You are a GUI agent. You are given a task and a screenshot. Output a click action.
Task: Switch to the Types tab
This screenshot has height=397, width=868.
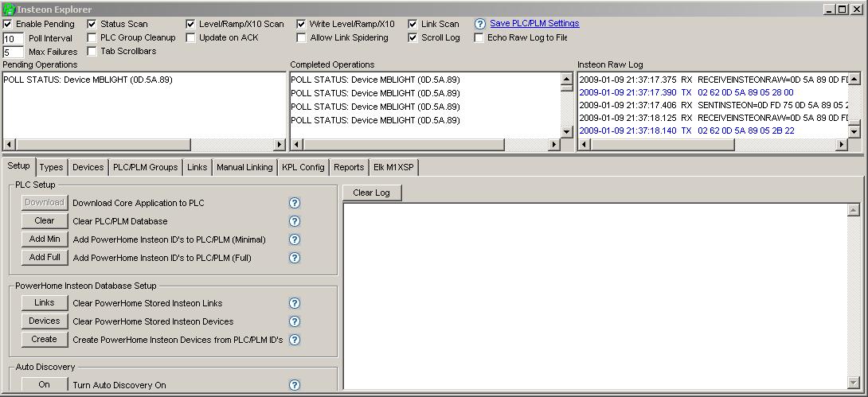click(51, 167)
